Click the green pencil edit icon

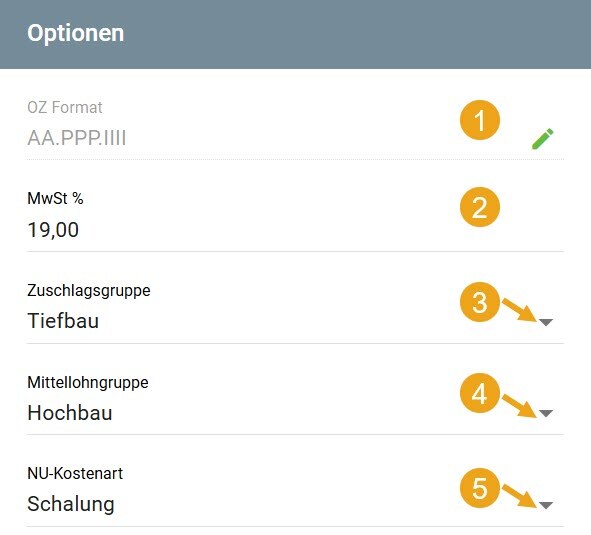[x=543, y=139]
